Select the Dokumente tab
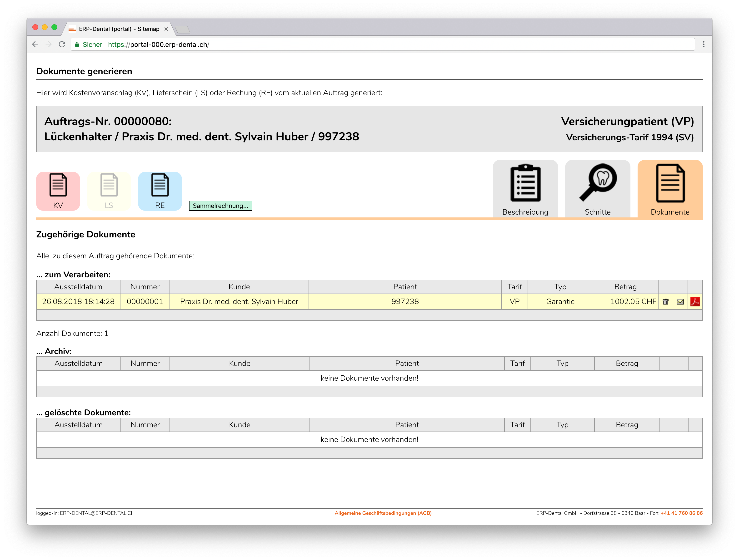This screenshot has width=739, height=560. [x=670, y=189]
